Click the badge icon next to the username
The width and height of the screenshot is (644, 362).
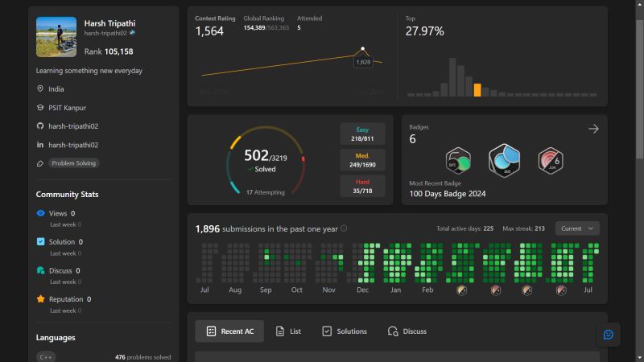pos(132,33)
